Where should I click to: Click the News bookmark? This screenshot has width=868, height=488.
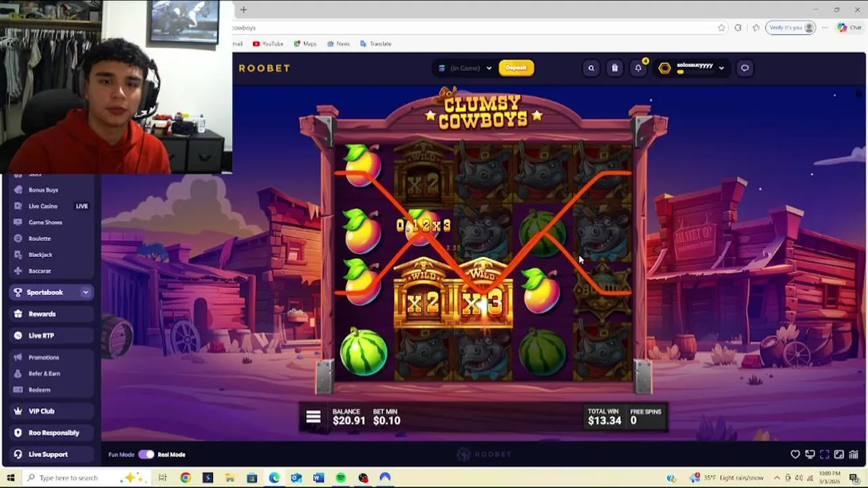click(338, 43)
